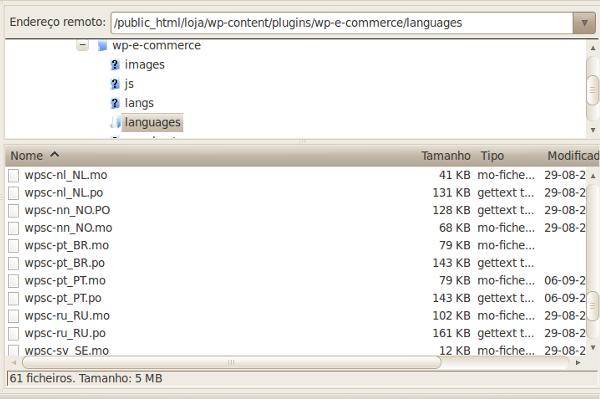
Task: Click the file icon of wpsc-pt_BR.po
Action: coord(13,264)
